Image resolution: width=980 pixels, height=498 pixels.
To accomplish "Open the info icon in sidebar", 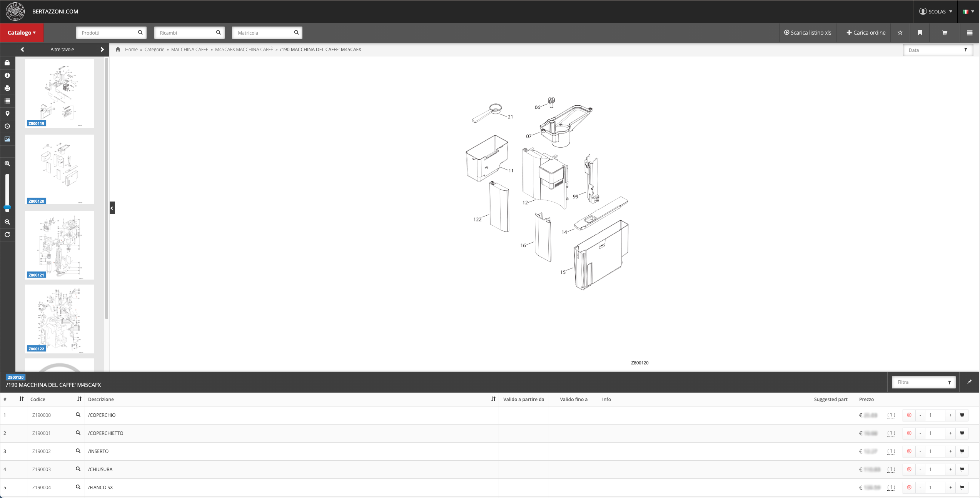I will pos(7,75).
